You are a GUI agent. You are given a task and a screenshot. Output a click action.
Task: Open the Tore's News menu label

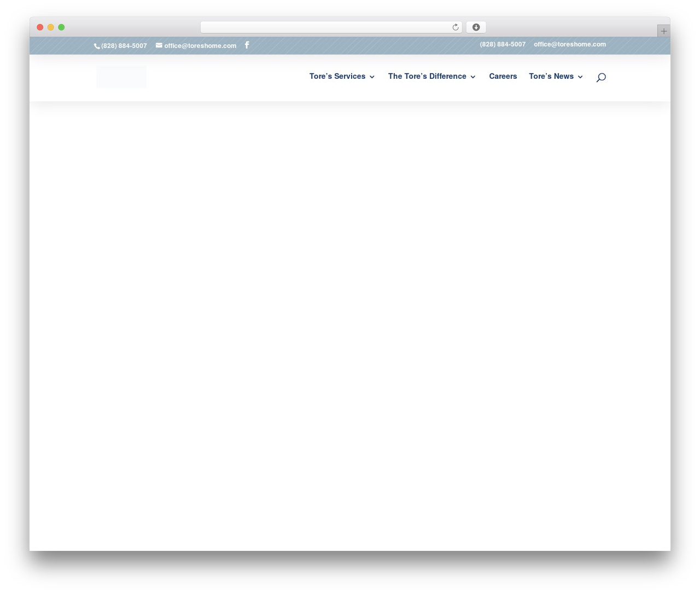click(x=551, y=77)
